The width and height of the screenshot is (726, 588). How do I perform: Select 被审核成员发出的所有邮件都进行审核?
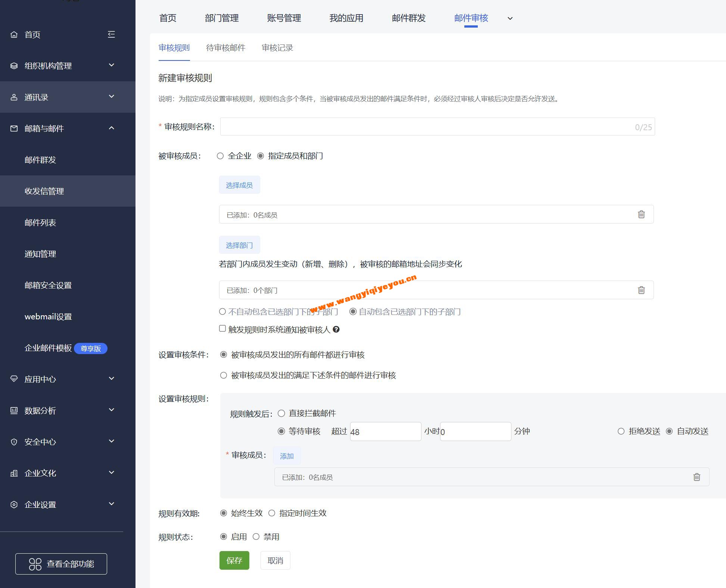[224, 354]
